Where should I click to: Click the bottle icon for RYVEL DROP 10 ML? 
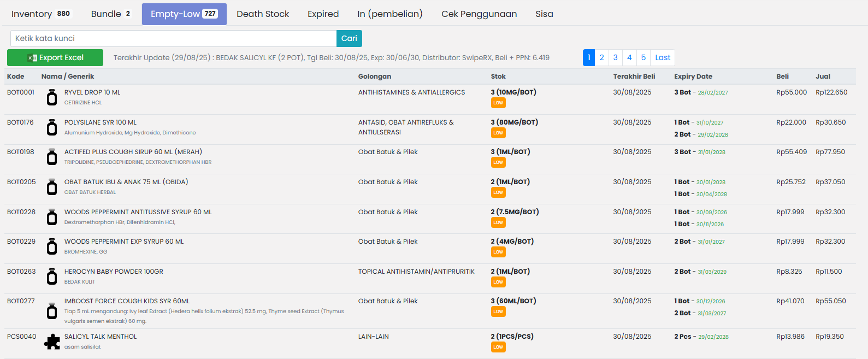pos(52,98)
